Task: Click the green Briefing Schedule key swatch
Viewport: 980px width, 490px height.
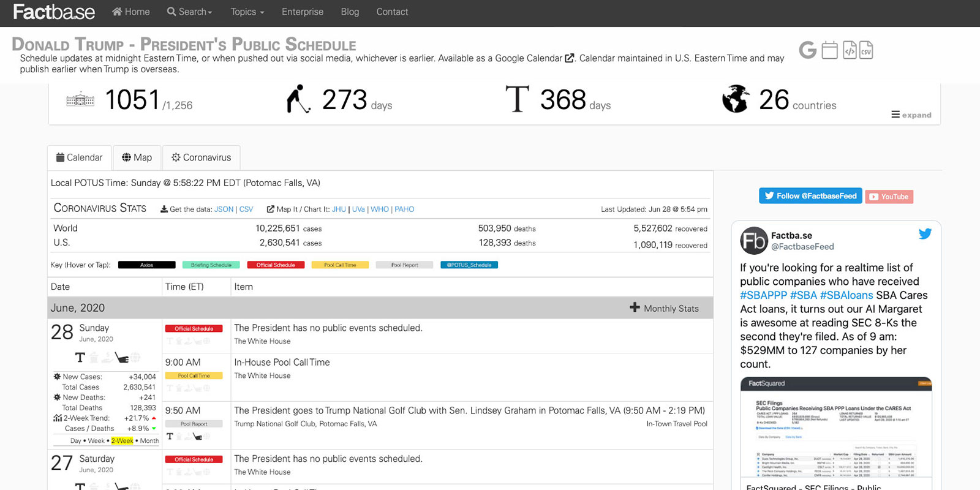Action: 211,265
